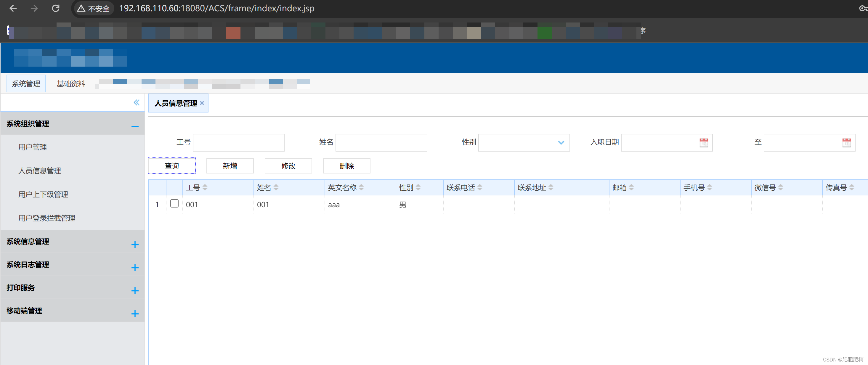
Task: Sort table by 邮箱 column arrows
Action: point(631,188)
